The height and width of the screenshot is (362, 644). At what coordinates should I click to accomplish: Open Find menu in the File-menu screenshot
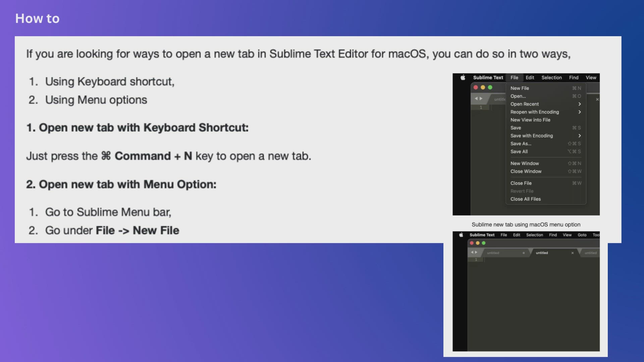tap(574, 77)
